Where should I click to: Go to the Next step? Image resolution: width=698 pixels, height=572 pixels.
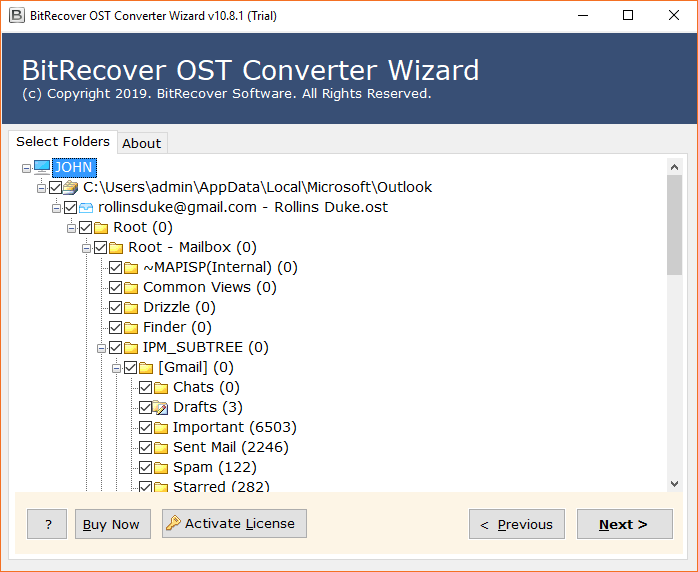(x=625, y=524)
